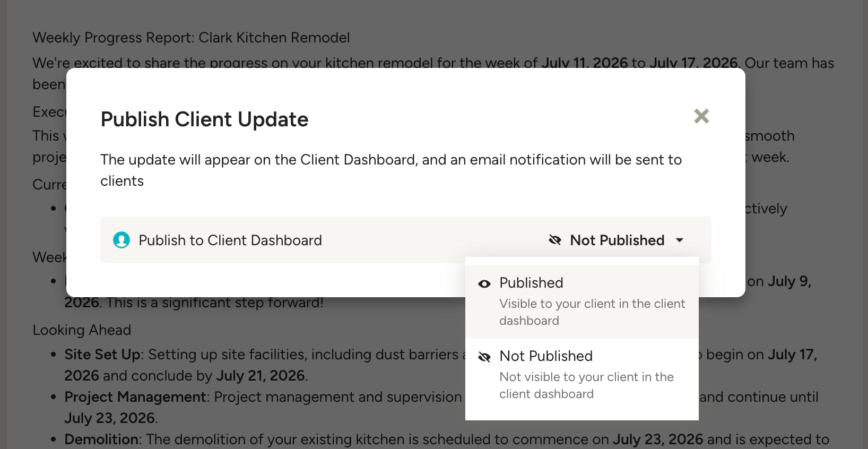Click the 'Not visible to your client' description text
Image resolution: width=868 pixels, height=449 pixels.
(586, 385)
